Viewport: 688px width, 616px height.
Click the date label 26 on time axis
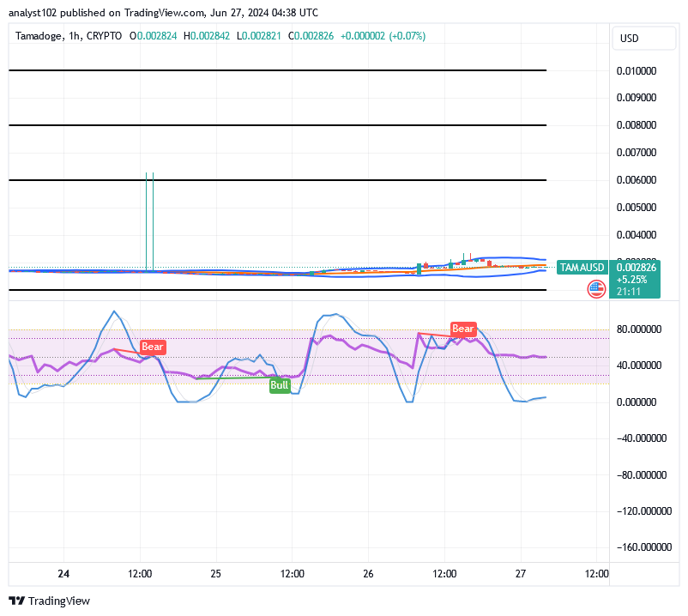[368, 574]
